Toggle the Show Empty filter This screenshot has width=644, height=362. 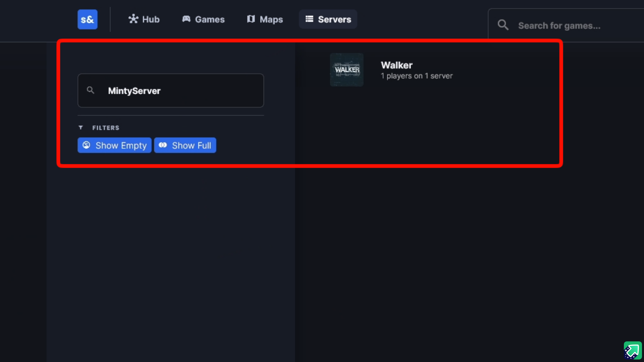click(x=114, y=145)
